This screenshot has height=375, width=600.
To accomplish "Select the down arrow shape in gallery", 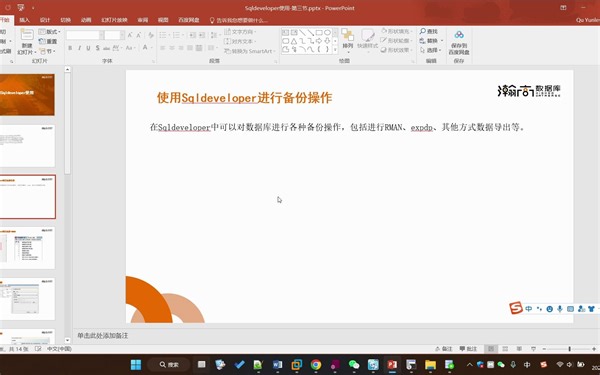I will pyautogui.click(x=328, y=41).
